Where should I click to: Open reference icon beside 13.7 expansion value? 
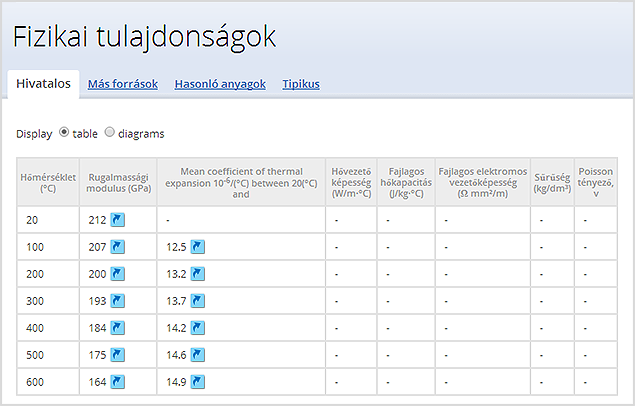198,301
